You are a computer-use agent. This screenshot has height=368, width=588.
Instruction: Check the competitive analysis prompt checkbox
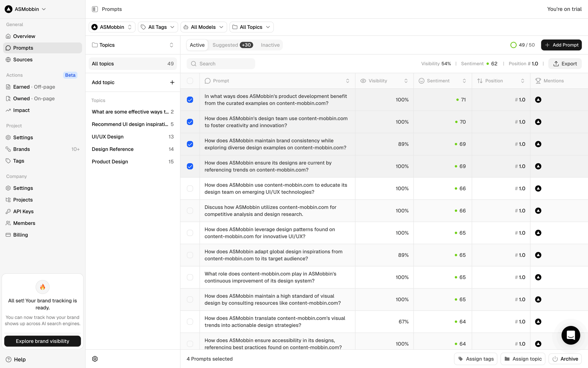190,211
